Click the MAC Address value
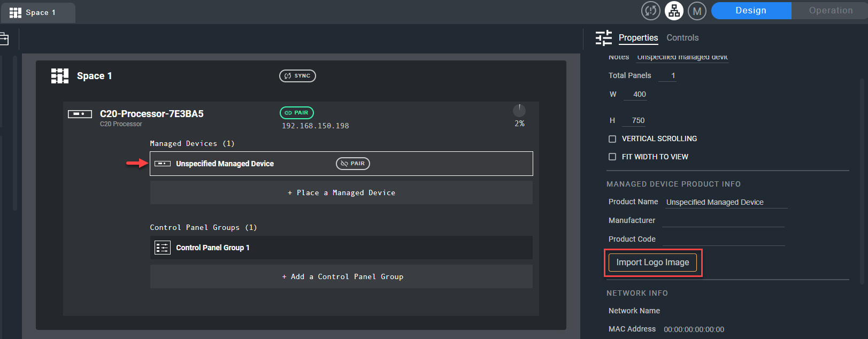868x339 pixels. [x=694, y=329]
